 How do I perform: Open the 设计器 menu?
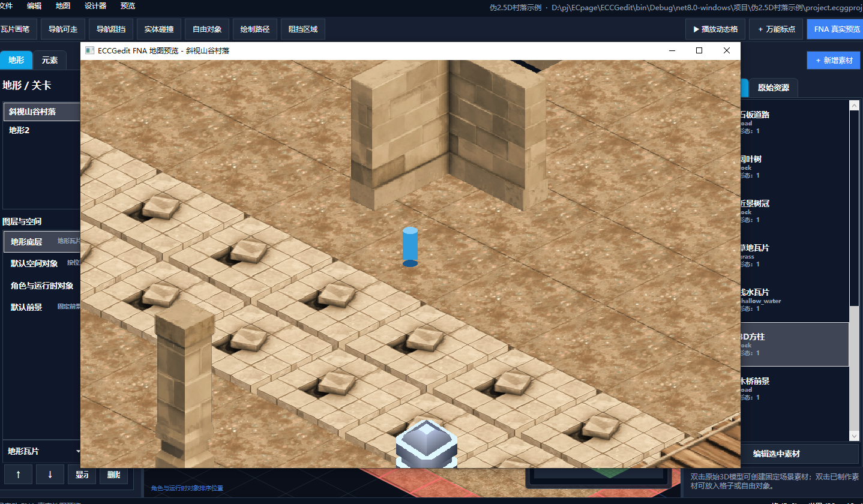(x=95, y=6)
